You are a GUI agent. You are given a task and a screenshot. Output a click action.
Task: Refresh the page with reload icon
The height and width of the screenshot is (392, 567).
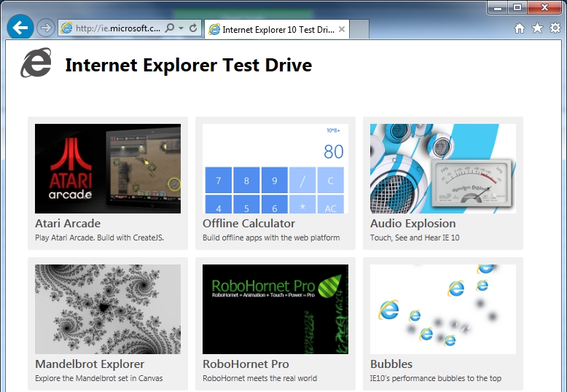[193, 28]
